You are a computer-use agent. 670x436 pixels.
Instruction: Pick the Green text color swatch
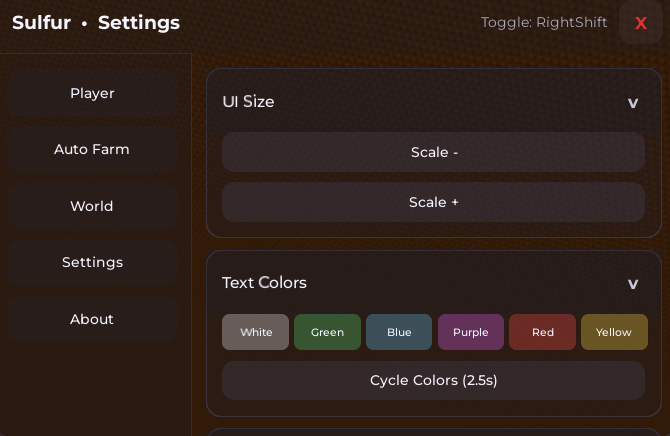pos(327,332)
